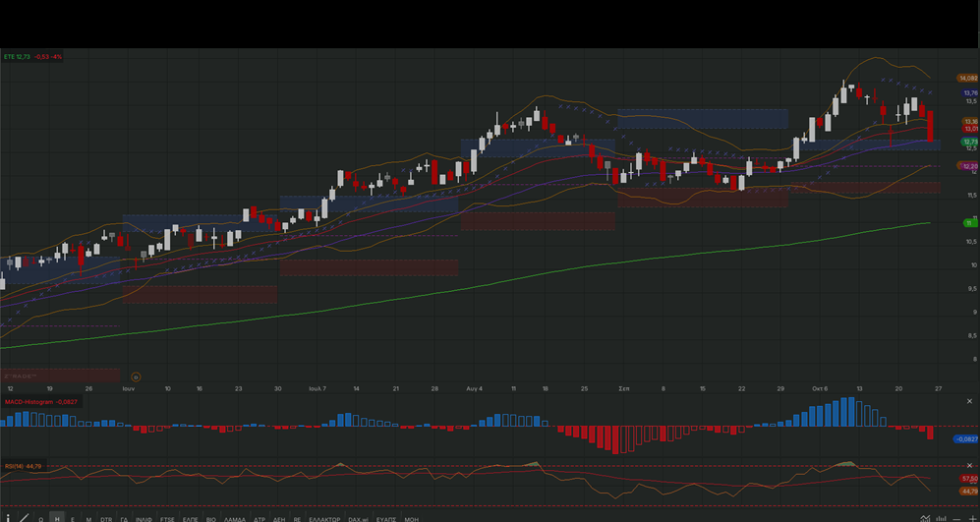Select the E timeframe button

(x=73, y=519)
